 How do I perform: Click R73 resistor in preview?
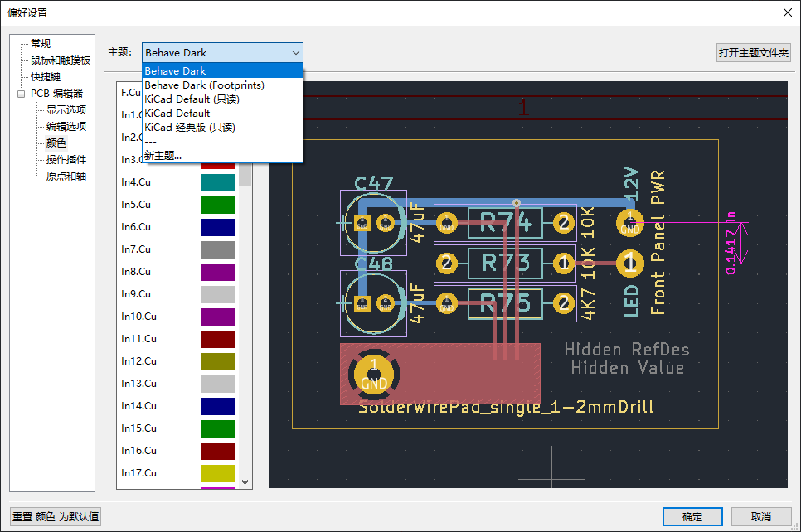(505, 263)
